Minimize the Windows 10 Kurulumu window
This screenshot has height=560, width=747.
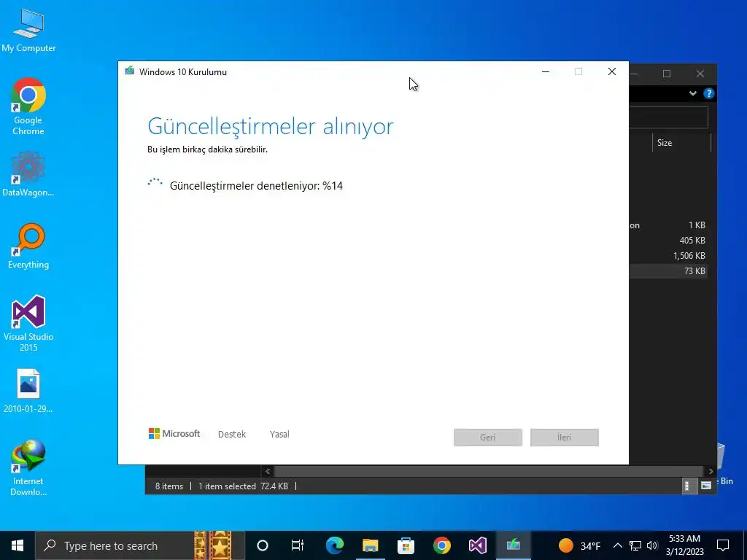pyautogui.click(x=546, y=72)
